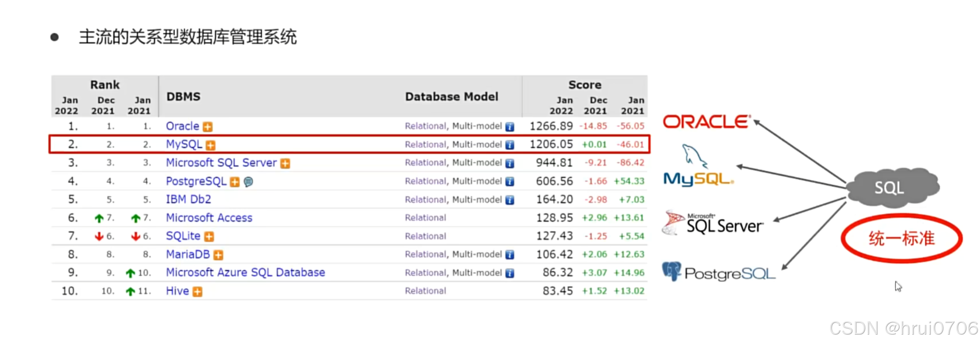The width and height of the screenshot is (980, 344).
Task: Select the score value 606.56
Action: coord(554,181)
